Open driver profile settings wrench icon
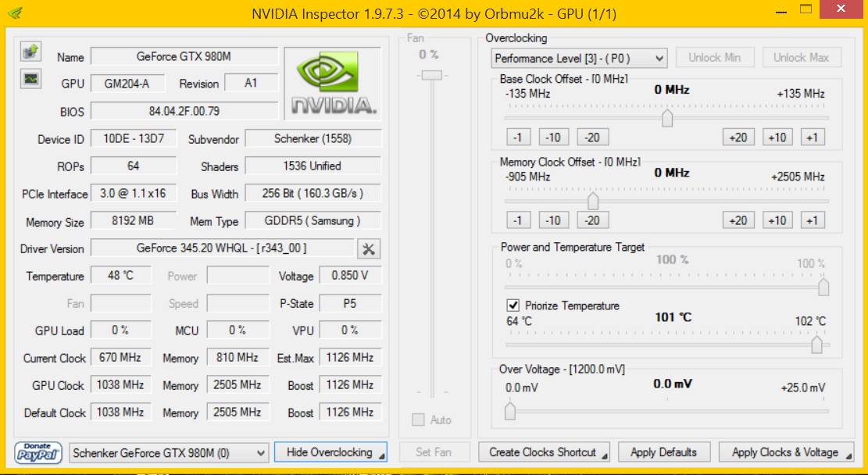Screen dimensions: 868x475 point(369,249)
